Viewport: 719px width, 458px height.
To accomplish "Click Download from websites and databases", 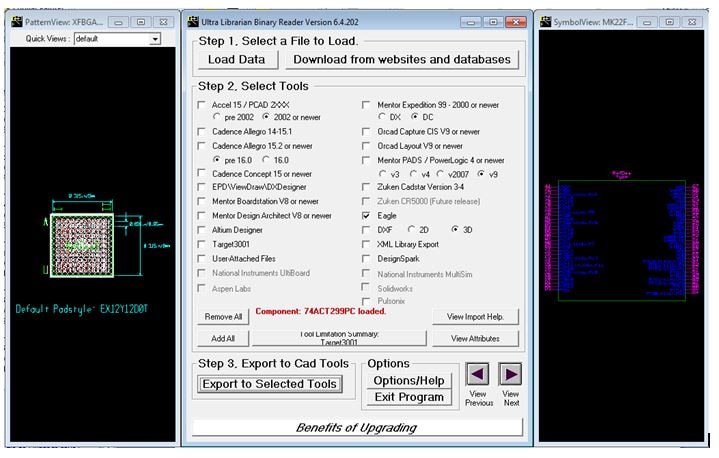I will pyautogui.click(x=400, y=59).
